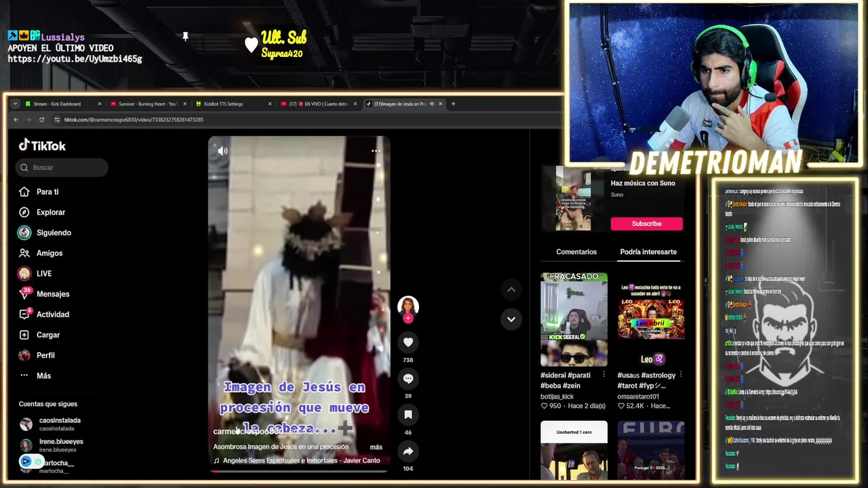Viewport: 868px width, 488px height.
Task: Seek on the video progress bar
Action: 299,470
